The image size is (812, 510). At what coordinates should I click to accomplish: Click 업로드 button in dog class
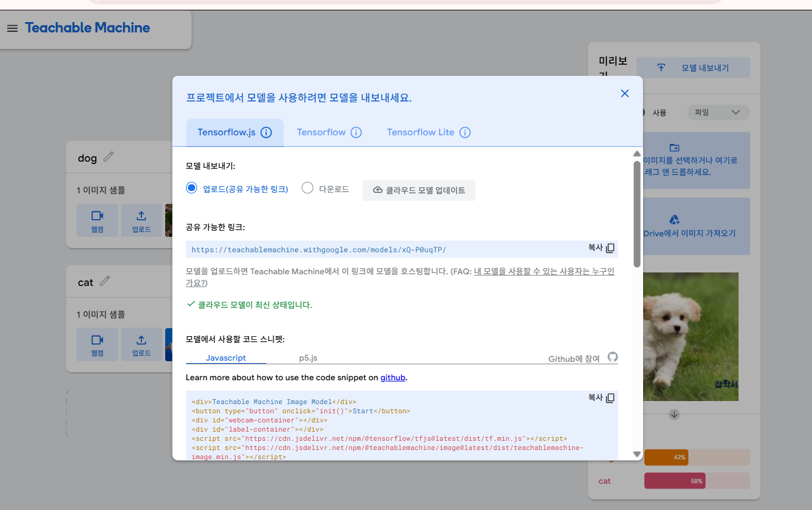tap(141, 220)
